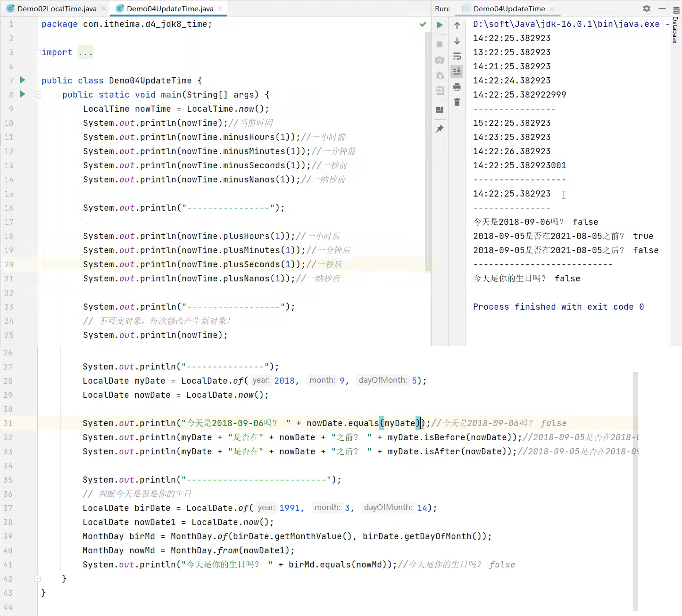This screenshot has height=616, width=682.
Task: Toggle Soft-Wrap in the console
Action: (x=457, y=57)
